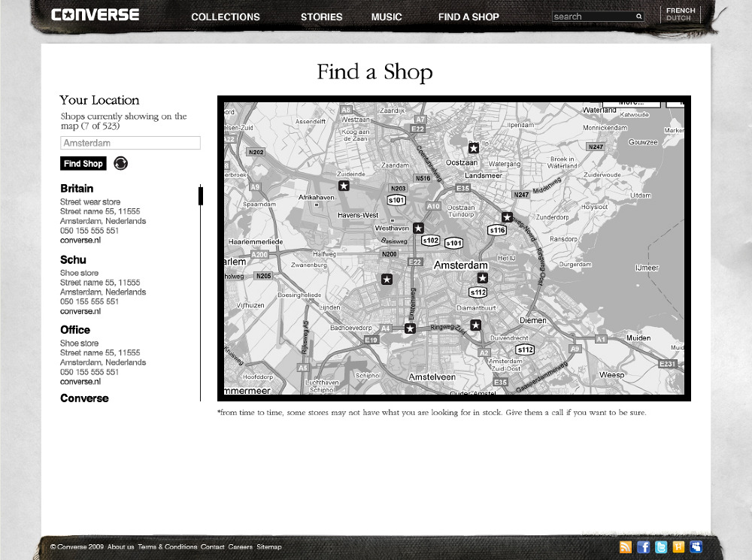Select the star marker on A4 near Badhoevedorp
Screen dimensions: 752x560
pyautogui.click(x=410, y=329)
